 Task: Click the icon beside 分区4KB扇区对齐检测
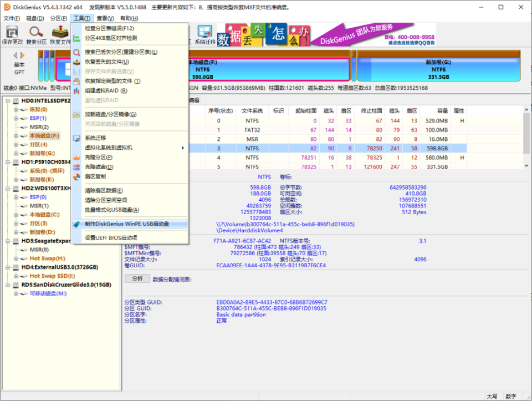(x=77, y=38)
